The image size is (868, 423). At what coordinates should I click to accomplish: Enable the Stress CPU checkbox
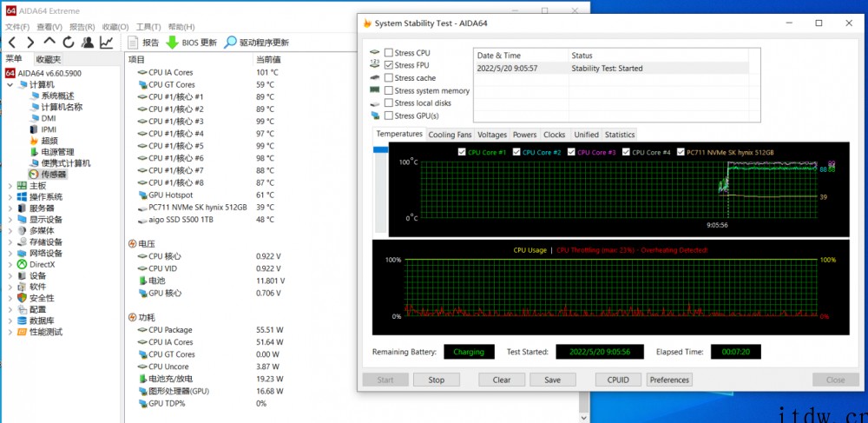pyautogui.click(x=389, y=53)
